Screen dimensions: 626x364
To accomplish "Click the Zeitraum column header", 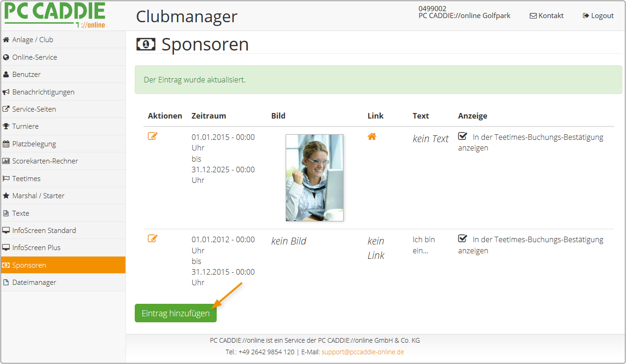I will click(209, 116).
